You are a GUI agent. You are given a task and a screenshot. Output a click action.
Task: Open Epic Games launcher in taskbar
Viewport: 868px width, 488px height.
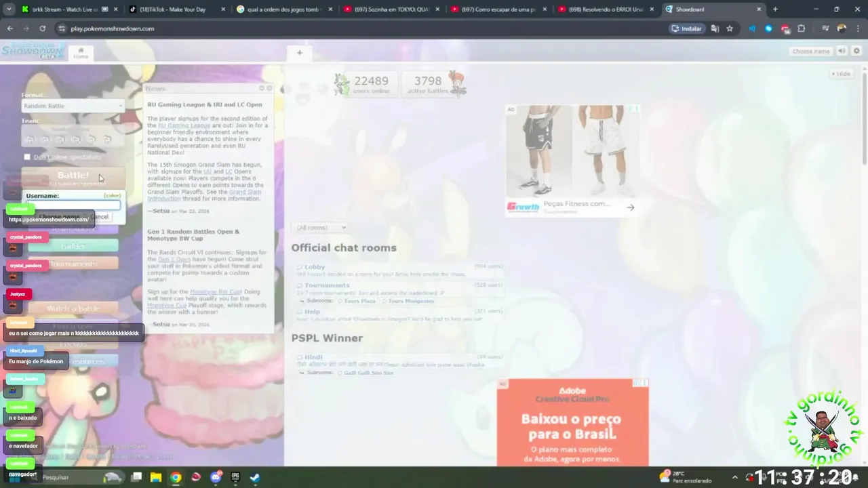pyautogui.click(x=235, y=477)
